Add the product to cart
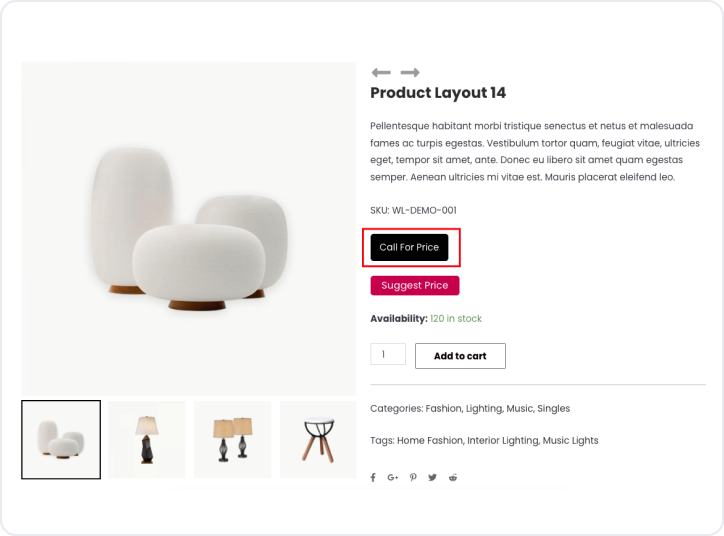 point(460,356)
